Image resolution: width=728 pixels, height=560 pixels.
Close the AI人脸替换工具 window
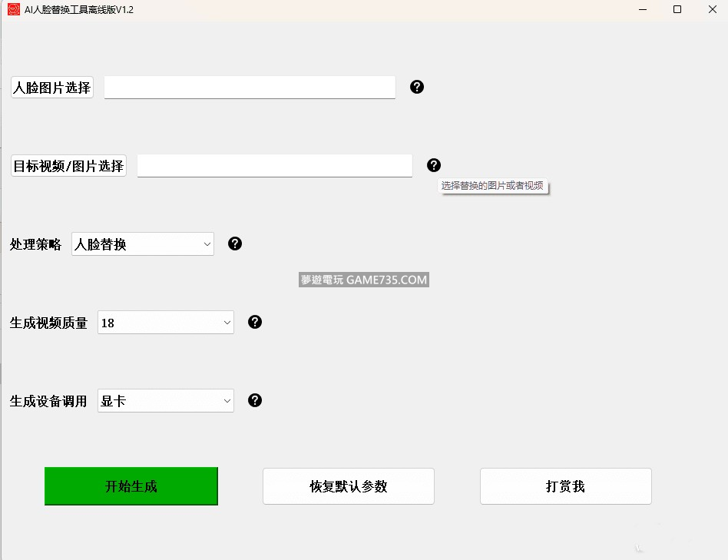(x=713, y=9)
